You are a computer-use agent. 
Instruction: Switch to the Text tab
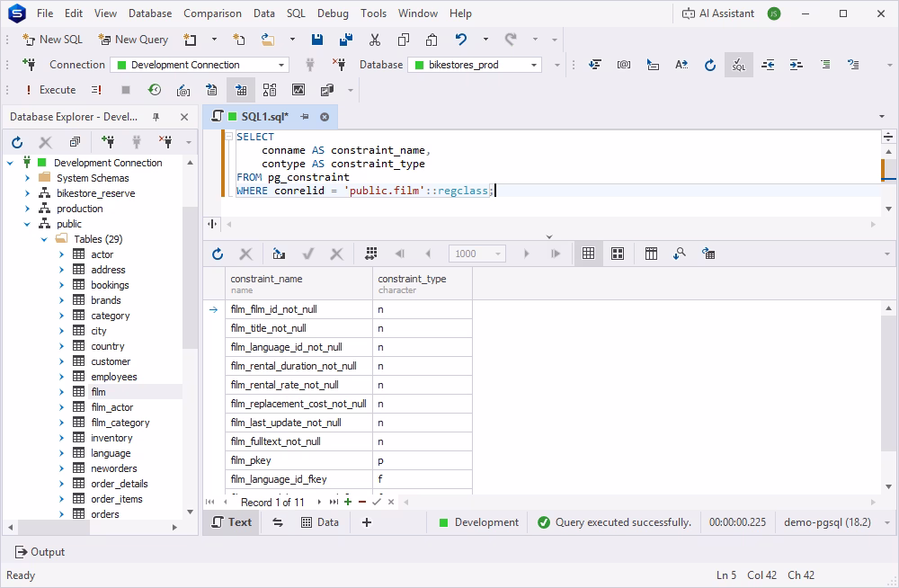[x=232, y=522]
